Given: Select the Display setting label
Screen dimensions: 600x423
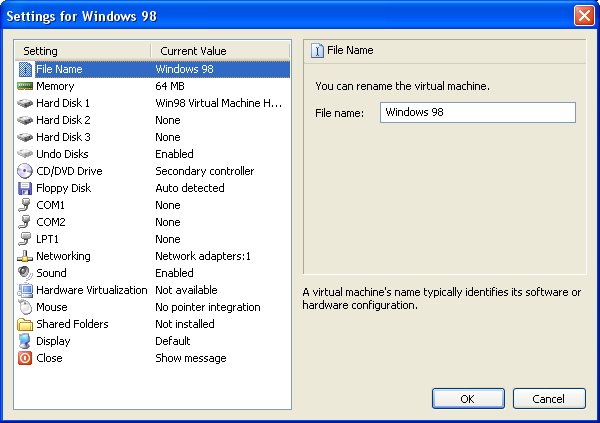Looking at the screenshot, I should pos(53,341).
